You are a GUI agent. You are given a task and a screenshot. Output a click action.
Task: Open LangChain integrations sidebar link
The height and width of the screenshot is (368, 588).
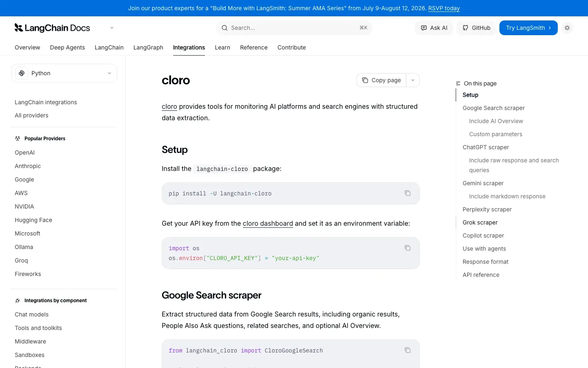click(x=46, y=102)
